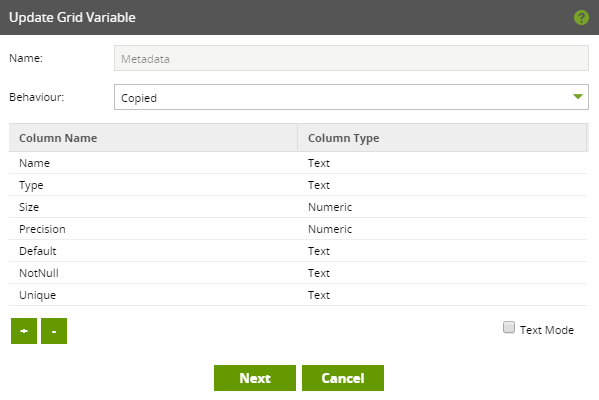The height and width of the screenshot is (400, 599).
Task: Edit the Numeric type of Size row
Action: pos(330,207)
